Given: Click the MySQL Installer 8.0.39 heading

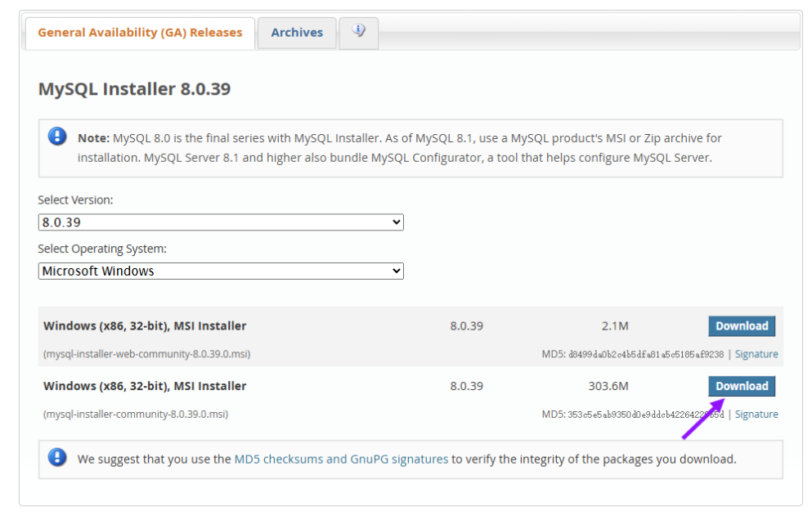Looking at the screenshot, I should 134,88.
